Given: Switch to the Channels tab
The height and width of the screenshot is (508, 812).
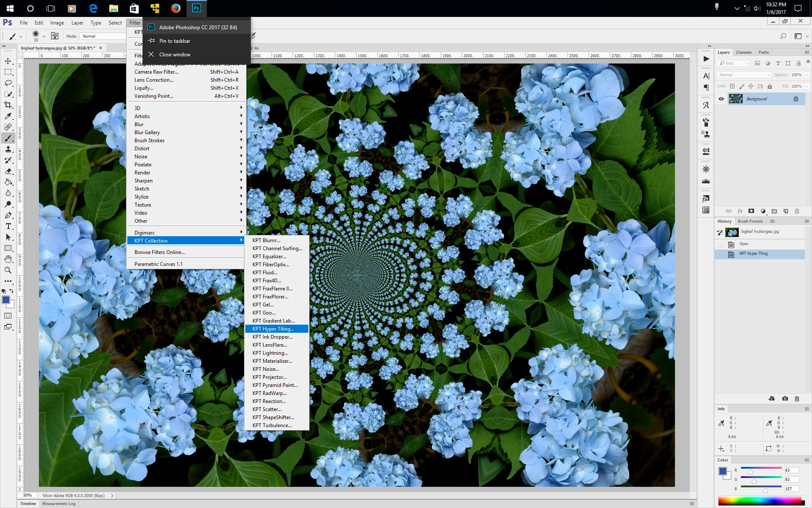Looking at the screenshot, I should (x=743, y=52).
